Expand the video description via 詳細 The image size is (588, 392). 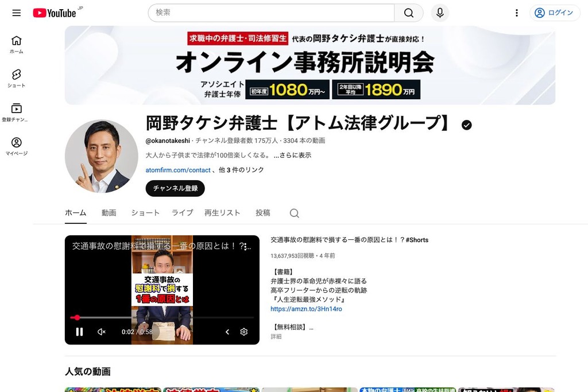(x=276, y=337)
